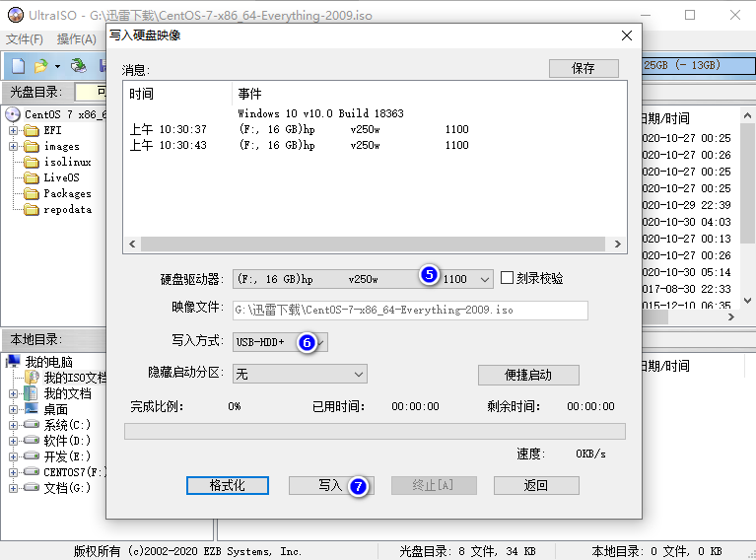This screenshot has width=756, height=560.
Task: Click the 便捷启动 button
Action: [528, 376]
